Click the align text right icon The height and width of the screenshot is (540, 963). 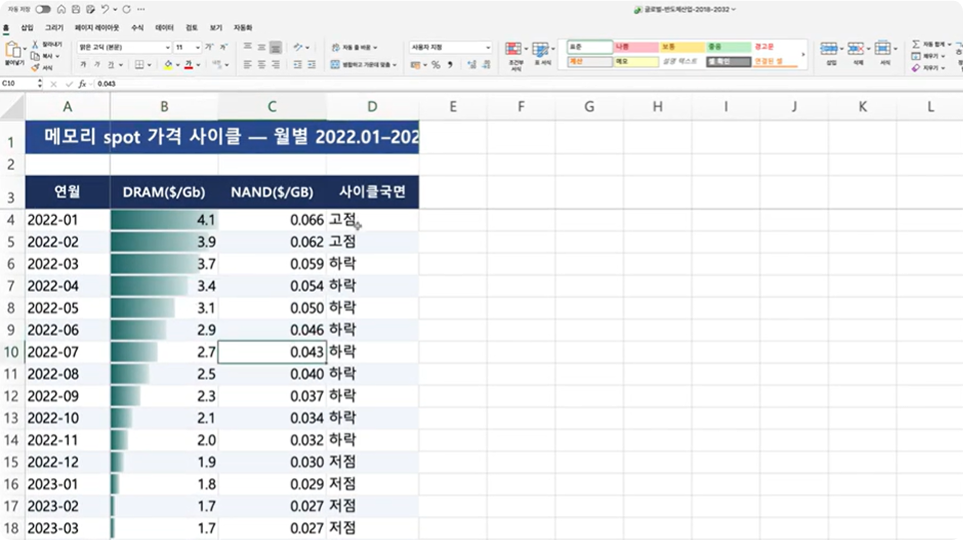click(x=276, y=65)
